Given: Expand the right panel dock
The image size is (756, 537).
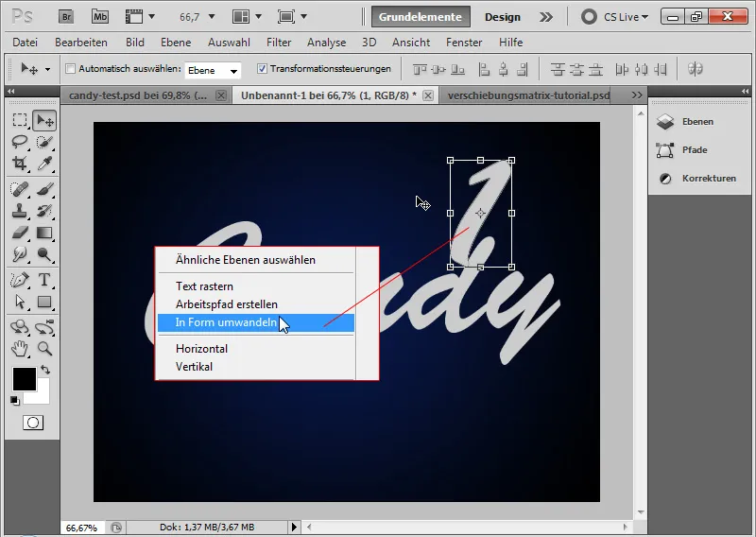Looking at the screenshot, I should click(746, 91).
